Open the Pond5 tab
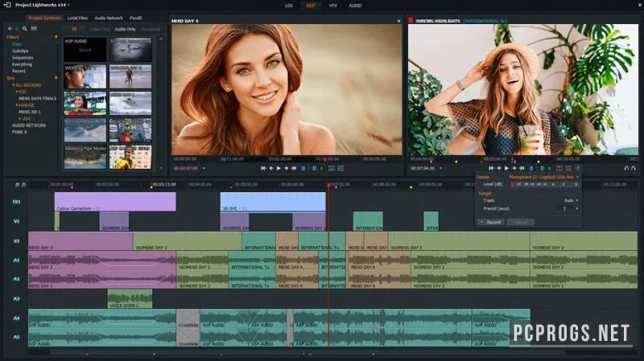 [x=135, y=18]
